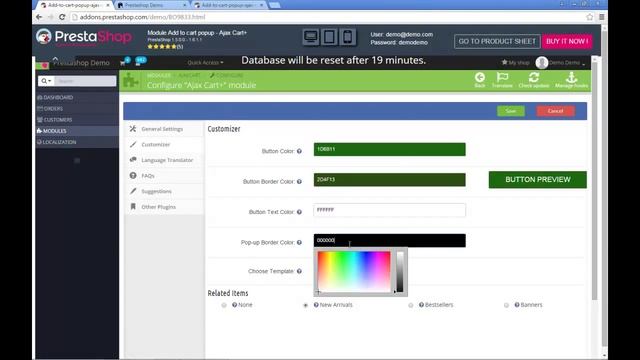Viewport: 640px width, 360px height.
Task: Click help icon next to Button Border Color
Action: (299, 182)
